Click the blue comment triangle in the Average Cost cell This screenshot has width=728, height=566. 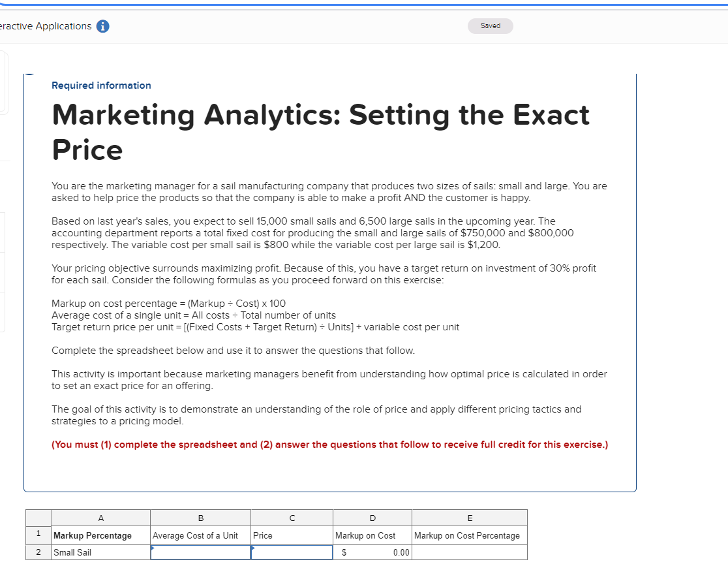153,546
